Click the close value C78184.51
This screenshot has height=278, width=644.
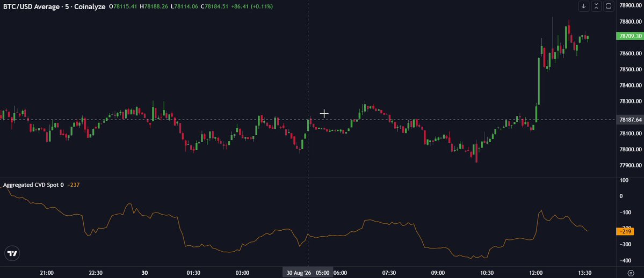(x=213, y=6)
